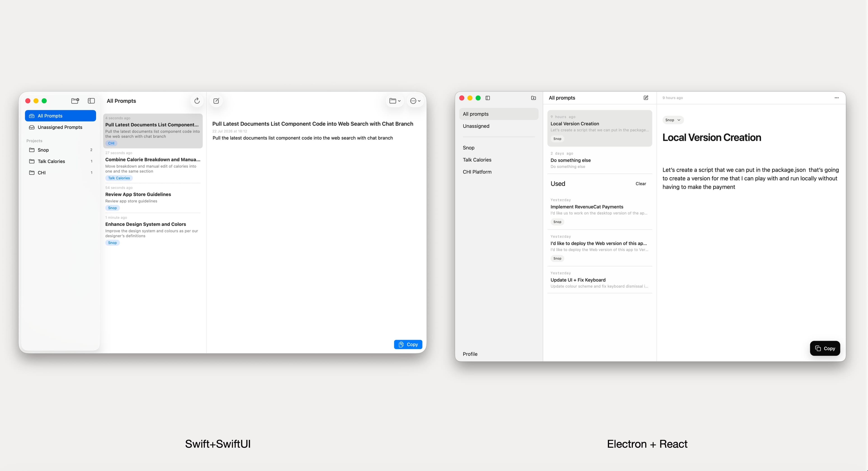Click Snop tag under Implement RevenueCat Payments
Image resolution: width=868 pixels, height=471 pixels.
557,222
